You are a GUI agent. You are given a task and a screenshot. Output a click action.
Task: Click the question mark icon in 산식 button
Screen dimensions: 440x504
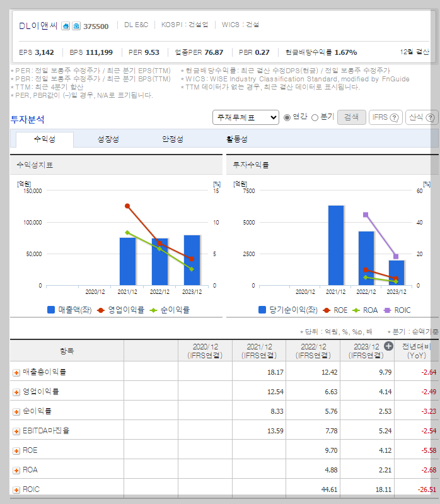click(x=430, y=118)
